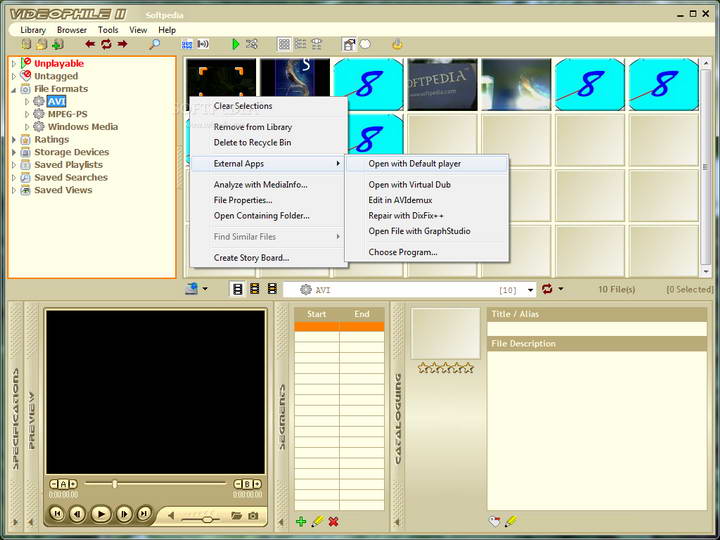720x540 pixels.
Task: Set marker B on preview player
Action: (246, 484)
